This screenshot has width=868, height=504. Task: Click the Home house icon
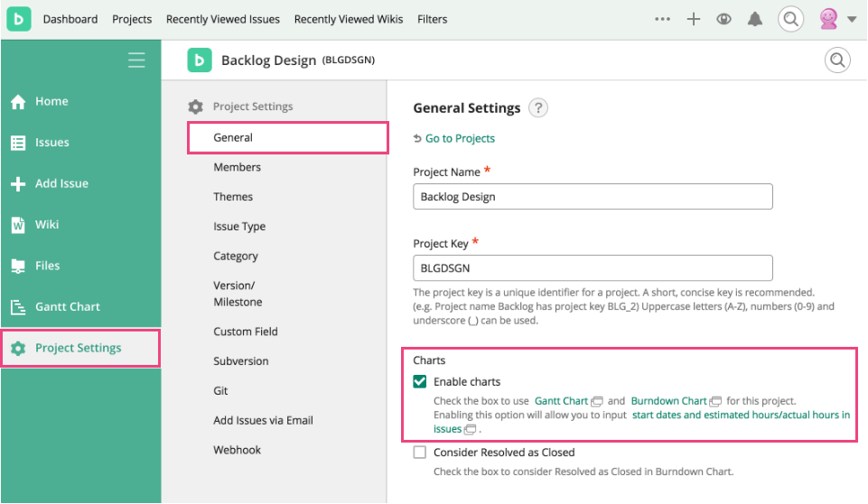pyautogui.click(x=18, y=101)
